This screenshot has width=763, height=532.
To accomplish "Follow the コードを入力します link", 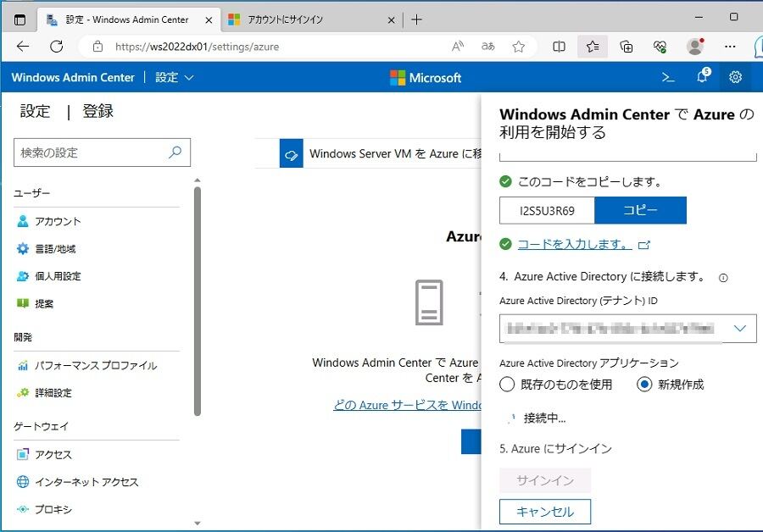I will [574, 244].
